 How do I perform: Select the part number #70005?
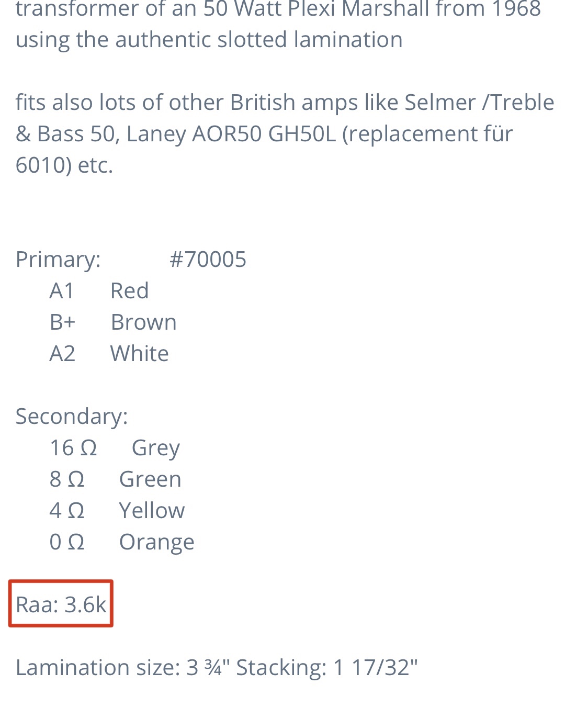(208, 259)
